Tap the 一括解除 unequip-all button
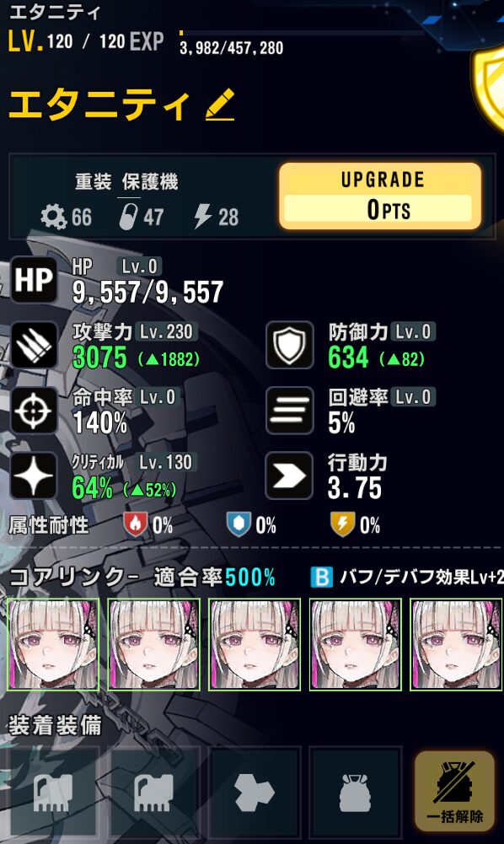504x844 pixels. coord(454,791)
